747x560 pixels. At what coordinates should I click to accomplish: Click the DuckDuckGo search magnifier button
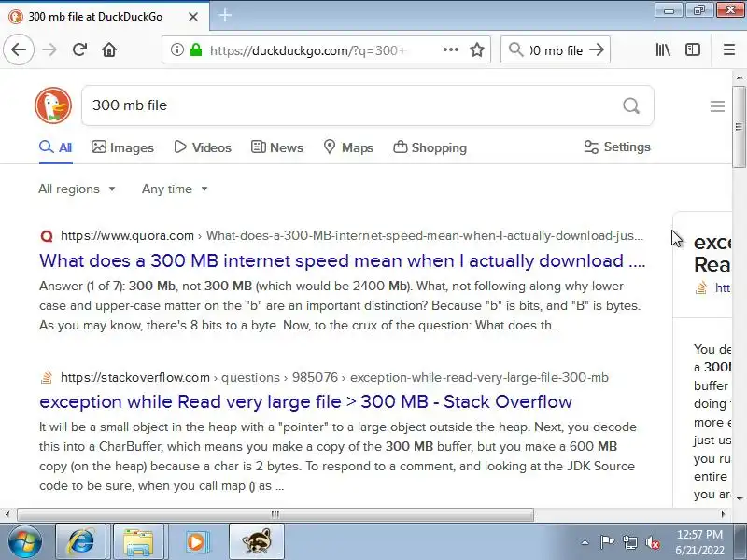631,105
